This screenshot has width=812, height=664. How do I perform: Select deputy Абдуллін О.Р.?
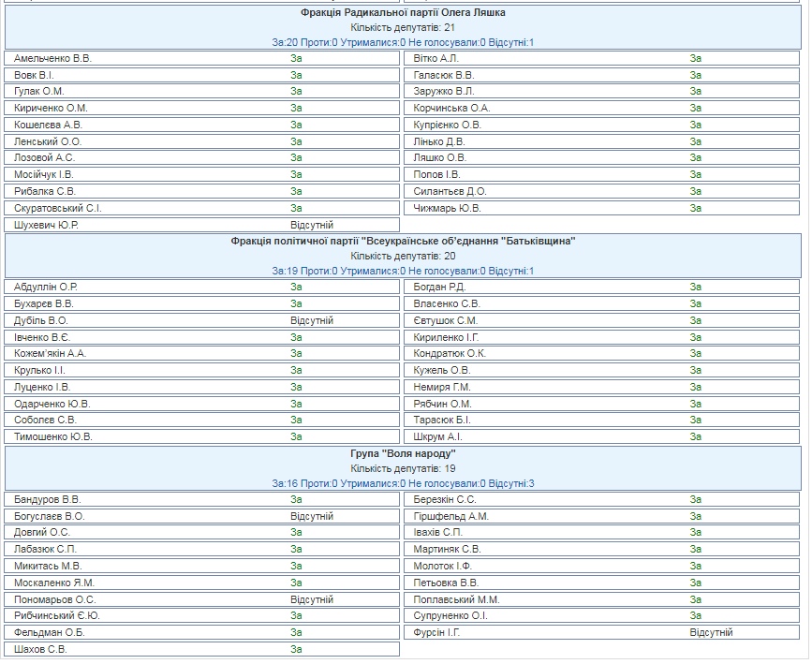(46, 287)
